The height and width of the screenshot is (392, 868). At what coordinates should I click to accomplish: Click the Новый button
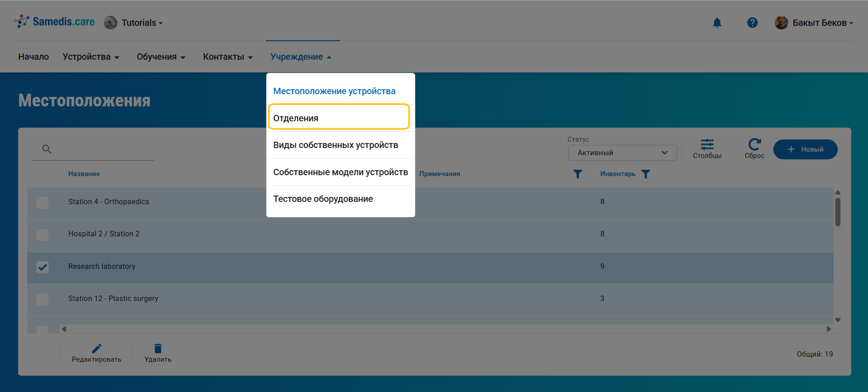pos(805,149)
